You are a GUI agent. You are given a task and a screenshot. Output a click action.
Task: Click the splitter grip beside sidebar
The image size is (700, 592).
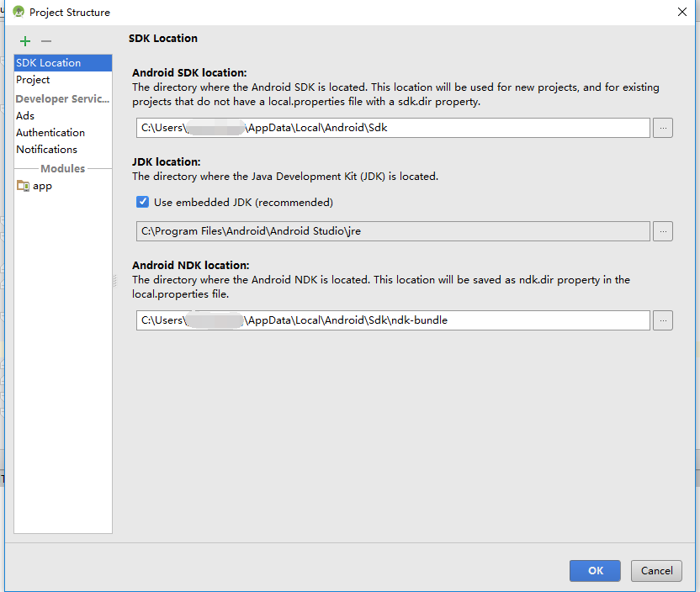tap(114, 281)
